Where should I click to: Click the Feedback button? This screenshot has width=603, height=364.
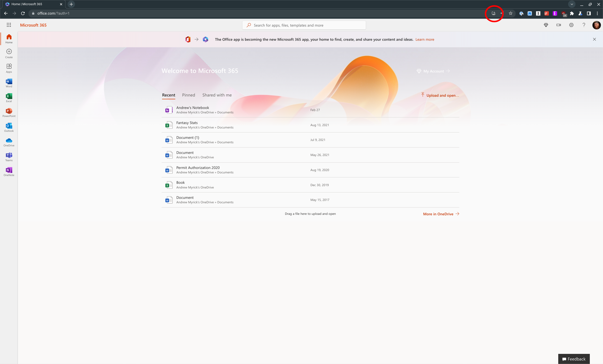574,359
